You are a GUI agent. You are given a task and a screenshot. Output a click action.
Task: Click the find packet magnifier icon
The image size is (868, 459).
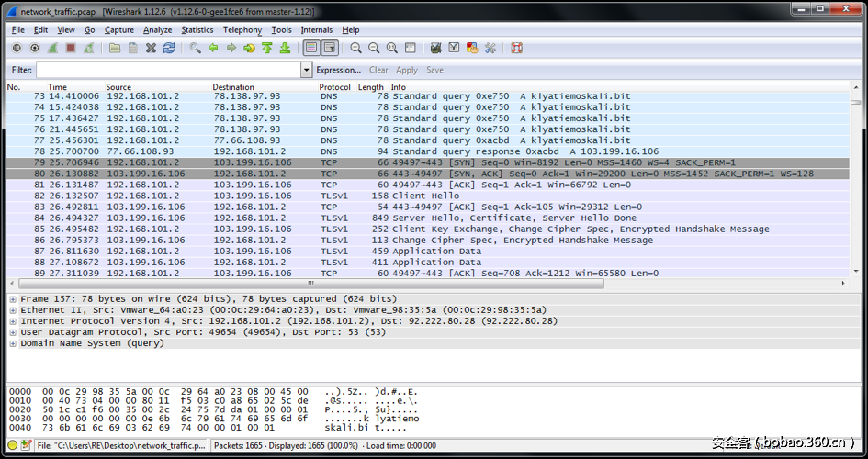(x=195, y=48)
